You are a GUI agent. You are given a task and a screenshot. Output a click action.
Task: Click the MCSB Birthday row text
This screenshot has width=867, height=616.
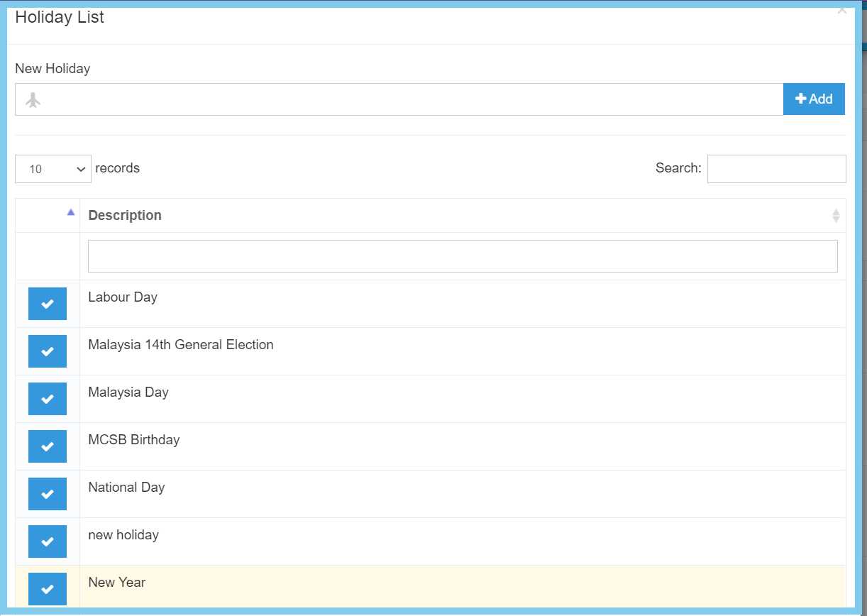click(134, 440)
